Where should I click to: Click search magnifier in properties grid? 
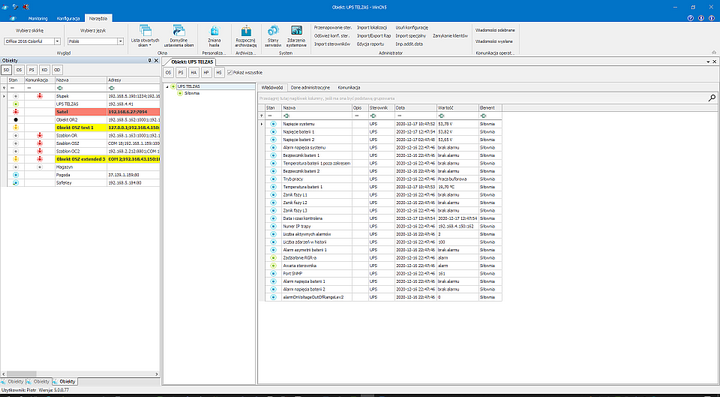tap(712, 98)
